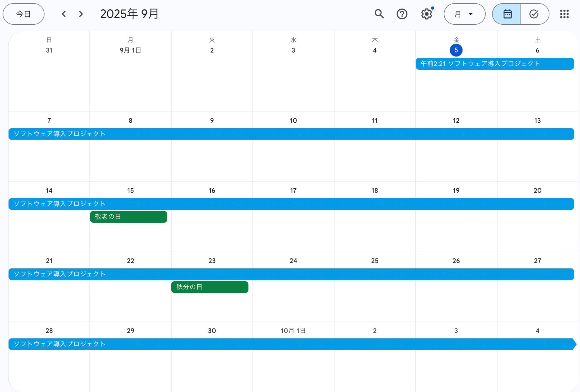Viewport: 580px width, 392px height.
Task: Click the highlighted date 5
Action: click(x=456, y=50)
